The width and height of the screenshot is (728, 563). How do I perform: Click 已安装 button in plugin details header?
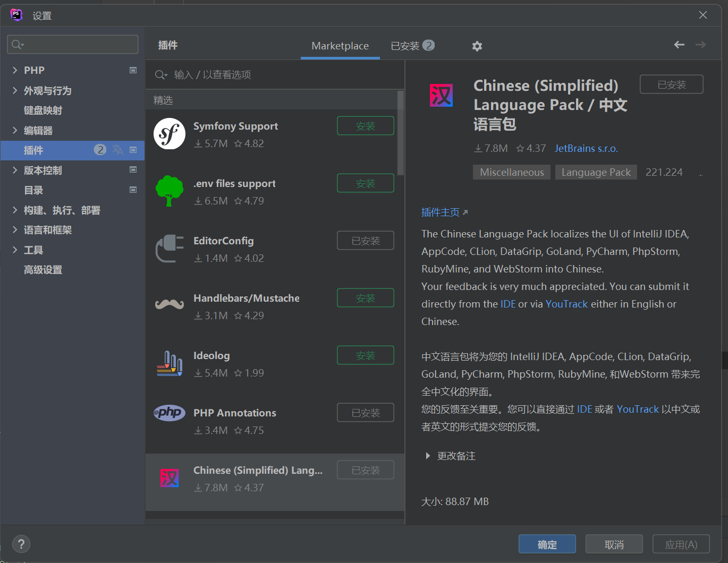point(672,84)
